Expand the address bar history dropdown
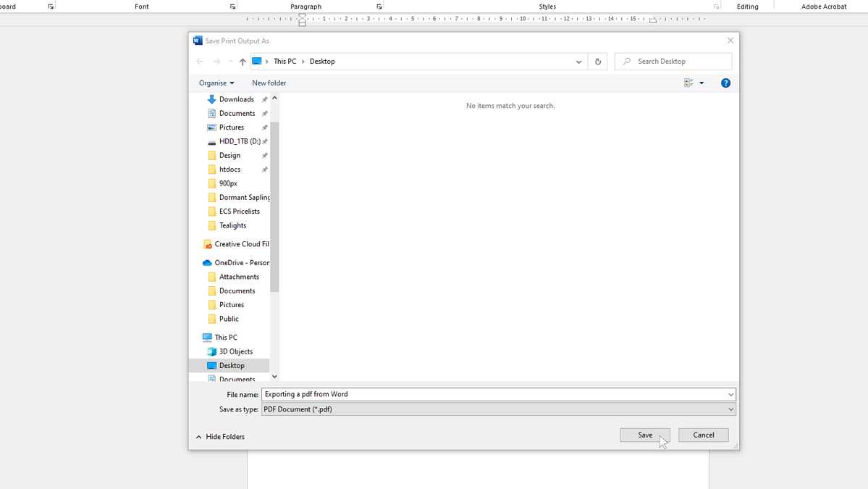This screenshot has width=868, height=489. [578, 62]
